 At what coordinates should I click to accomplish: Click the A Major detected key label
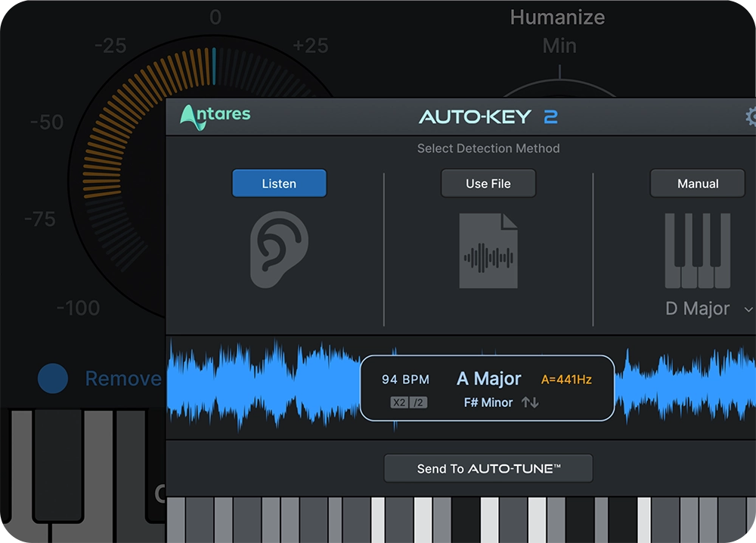pos(488,378)
